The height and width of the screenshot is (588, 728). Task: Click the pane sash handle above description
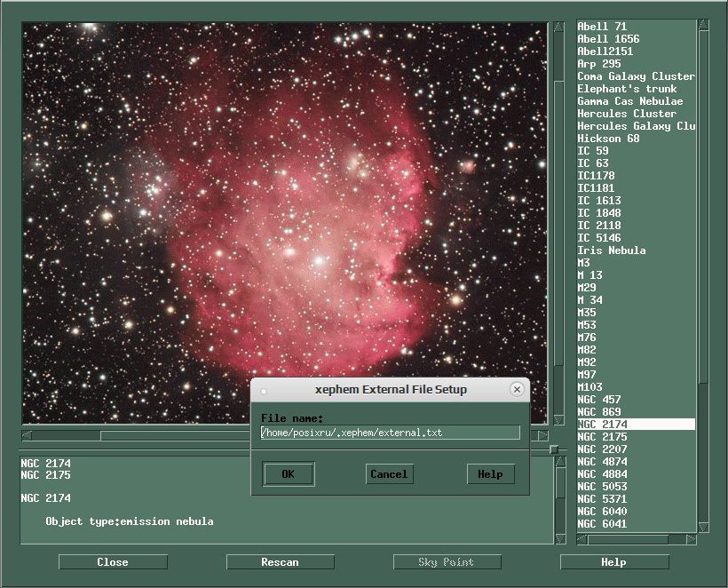coord(554,449)
